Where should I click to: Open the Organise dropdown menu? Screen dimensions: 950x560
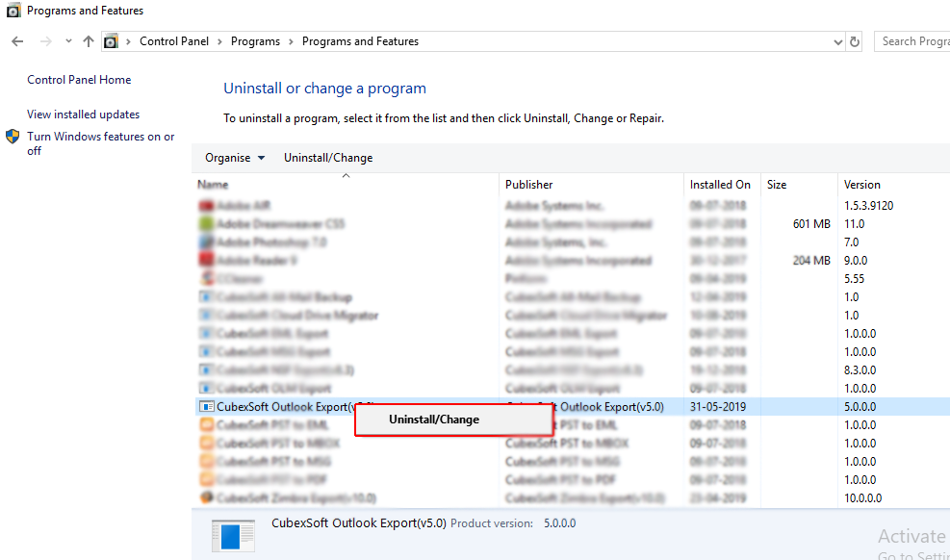tap(235, 158)
